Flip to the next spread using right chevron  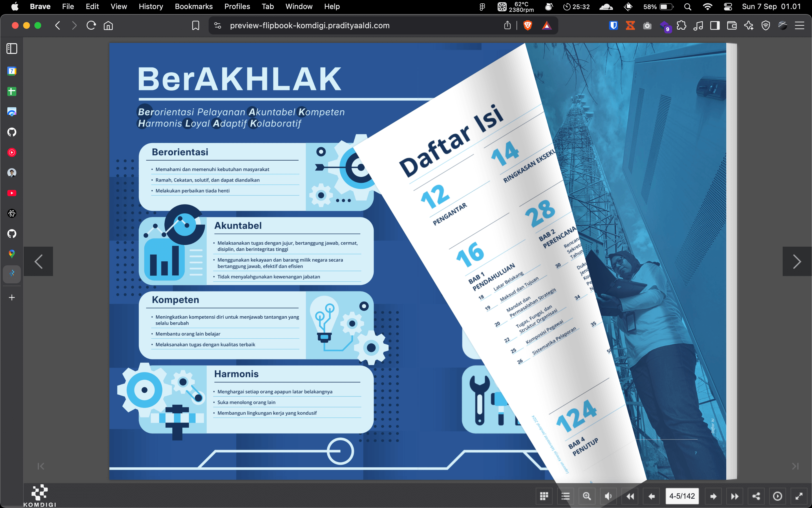coord(797,261)
